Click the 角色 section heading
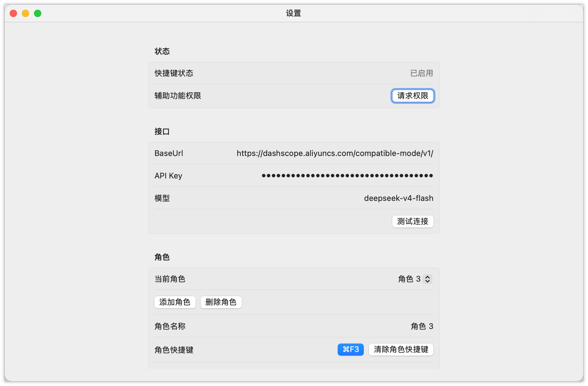Screen dimensions: 588x386 (x=162, y=257)
